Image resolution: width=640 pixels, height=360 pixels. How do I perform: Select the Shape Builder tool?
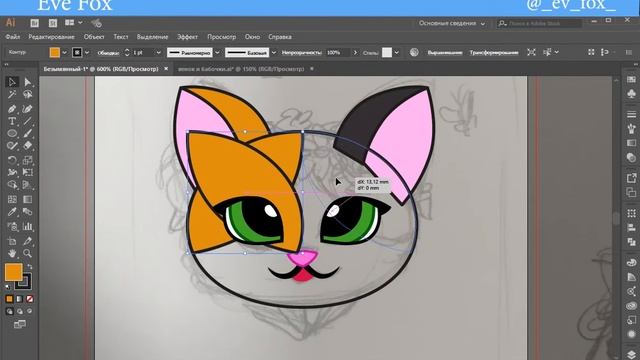coord(12,185)
